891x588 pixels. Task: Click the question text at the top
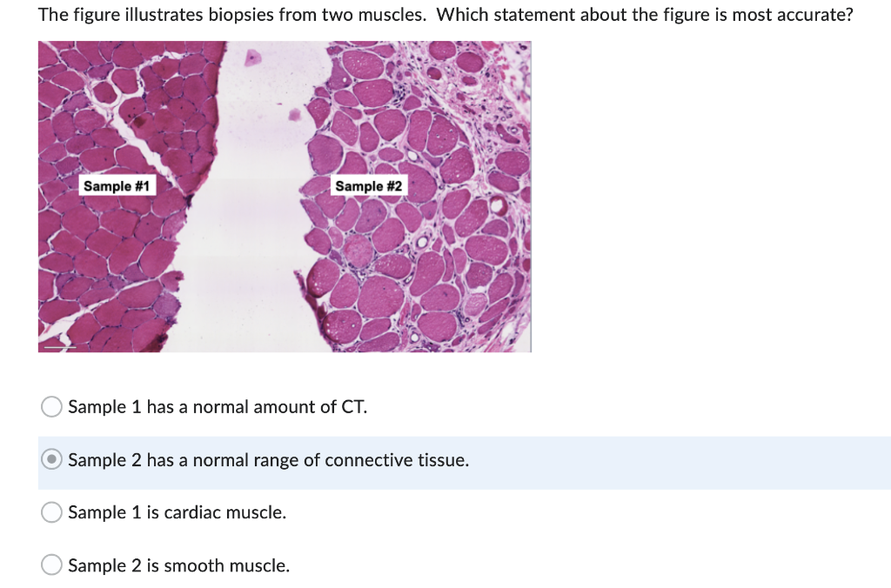[444, 14]
